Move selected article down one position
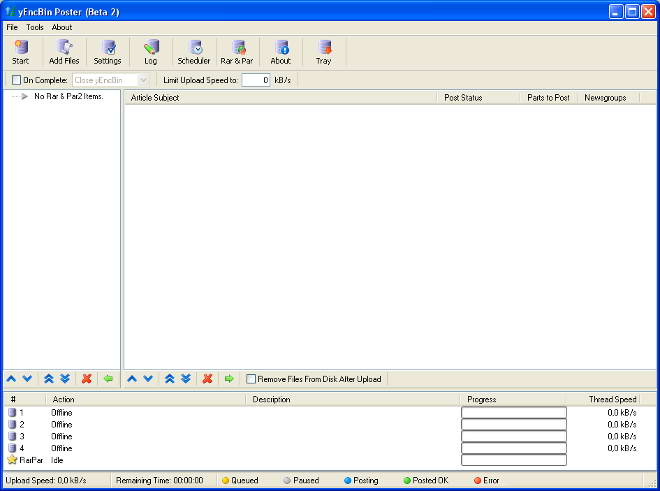 pos(148,379)
